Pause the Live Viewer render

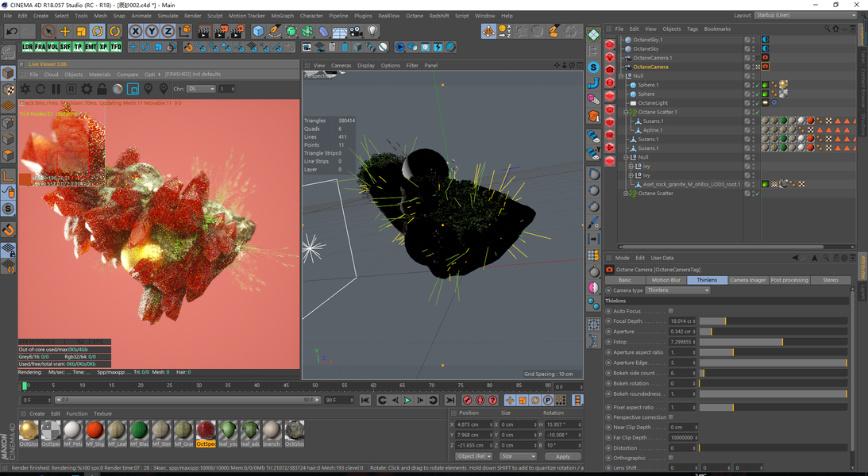[x=56, y=88]
